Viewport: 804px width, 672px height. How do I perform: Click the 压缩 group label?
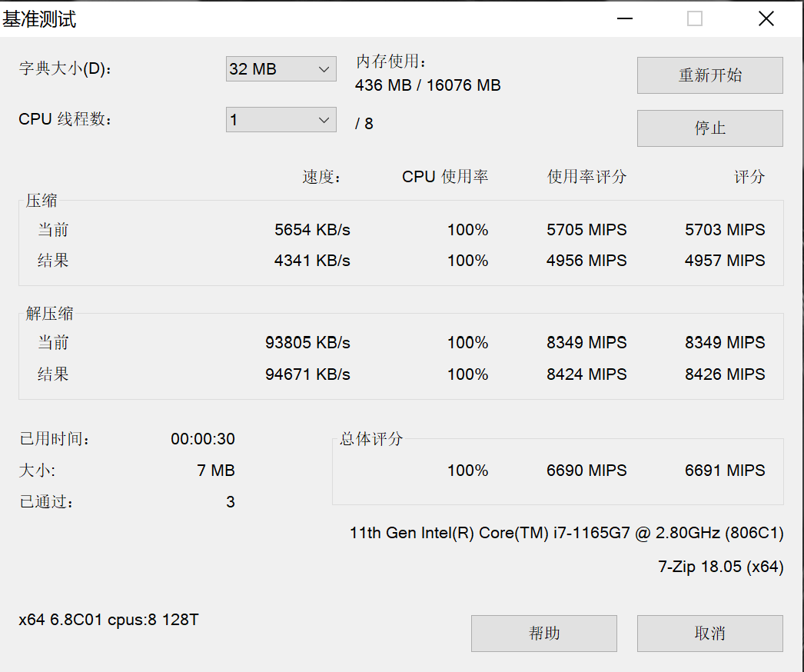tap(42, 201)
